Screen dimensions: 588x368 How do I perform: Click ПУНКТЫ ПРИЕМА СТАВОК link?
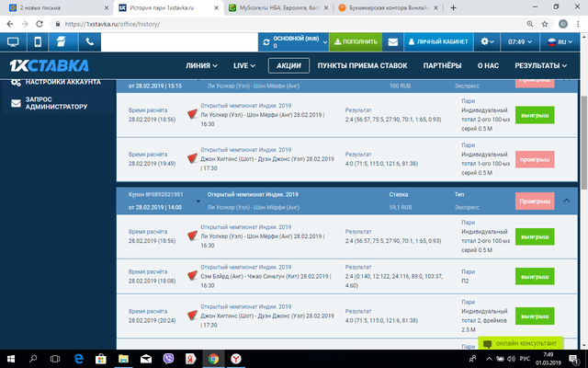(363, 66)
